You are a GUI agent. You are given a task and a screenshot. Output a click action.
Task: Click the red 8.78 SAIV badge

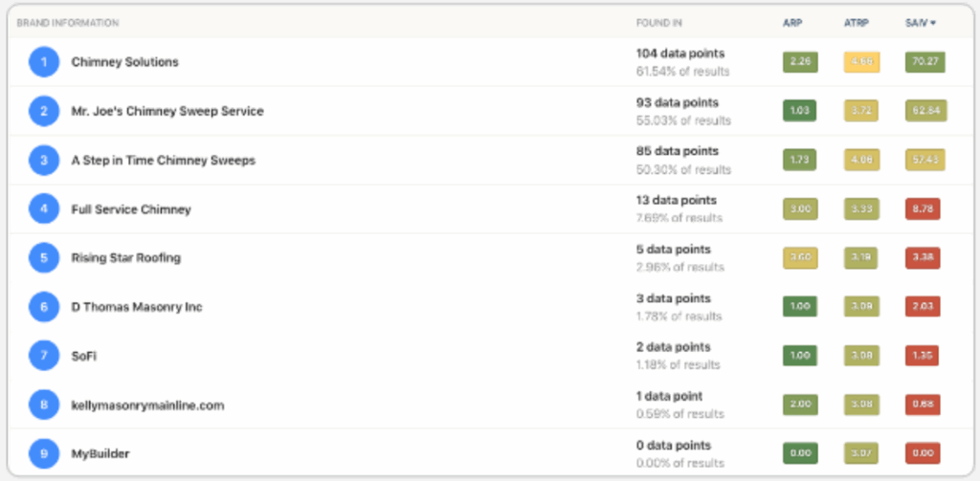pos(924,209)
